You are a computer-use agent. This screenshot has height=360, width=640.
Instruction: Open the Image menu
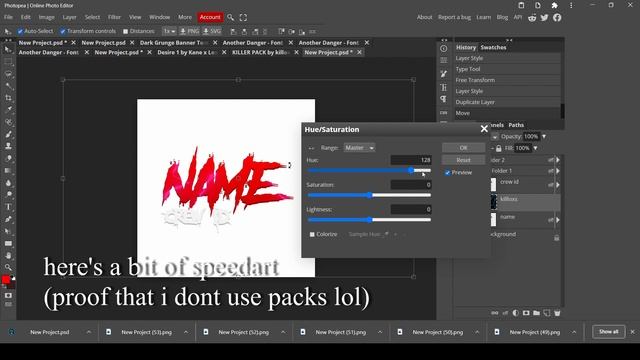46,17
